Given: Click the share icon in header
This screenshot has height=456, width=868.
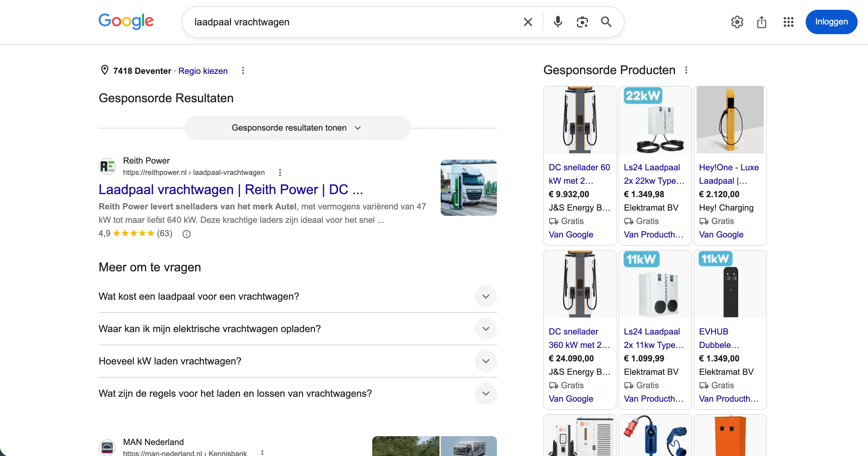Looking at the screenshot, I should [x=761, y=22].
